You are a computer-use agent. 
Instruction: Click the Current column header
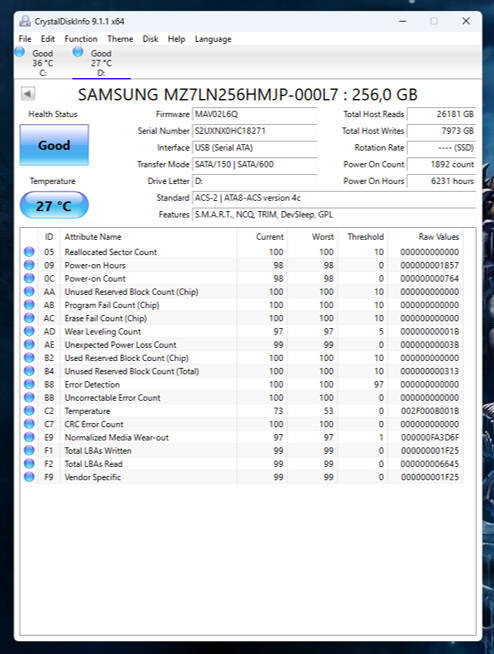coord(262,237)
